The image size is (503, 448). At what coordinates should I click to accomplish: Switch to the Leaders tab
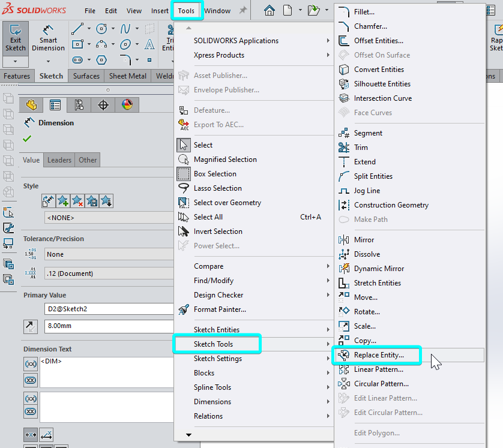(x=59, y=160)
